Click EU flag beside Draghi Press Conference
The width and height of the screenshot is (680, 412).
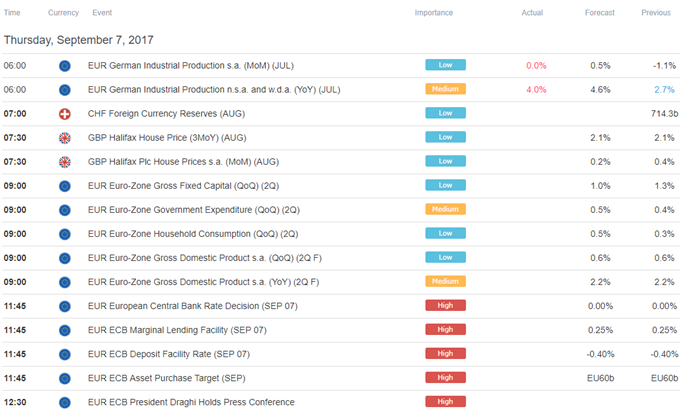tap(65, 403)
